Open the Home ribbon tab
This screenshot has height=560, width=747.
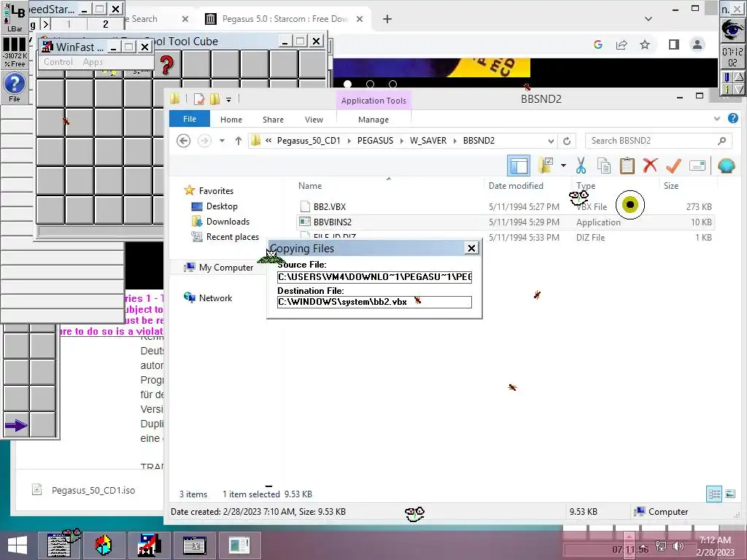(231, 120)
